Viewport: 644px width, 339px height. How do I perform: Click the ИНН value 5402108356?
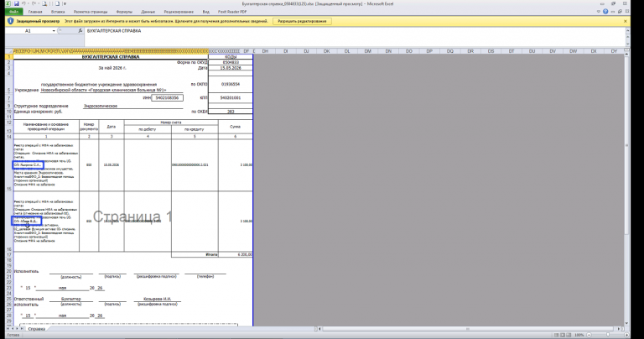(167, 98)
